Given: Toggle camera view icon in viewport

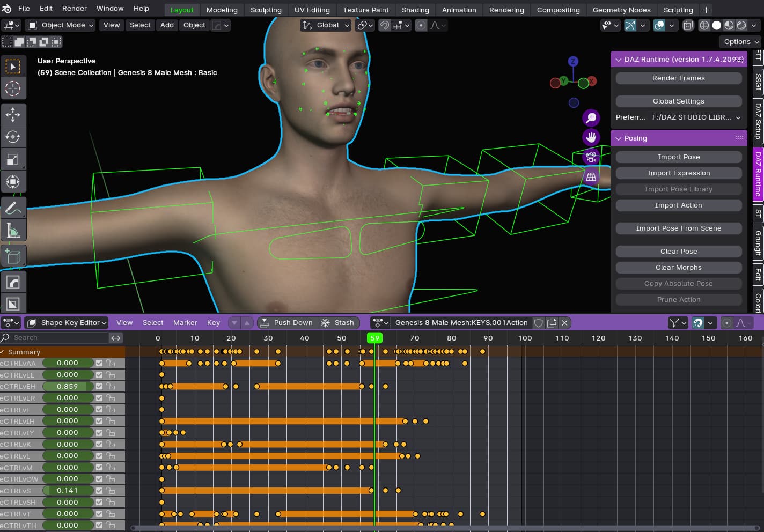Looking at the screenshot, I should tap(591, 157).
